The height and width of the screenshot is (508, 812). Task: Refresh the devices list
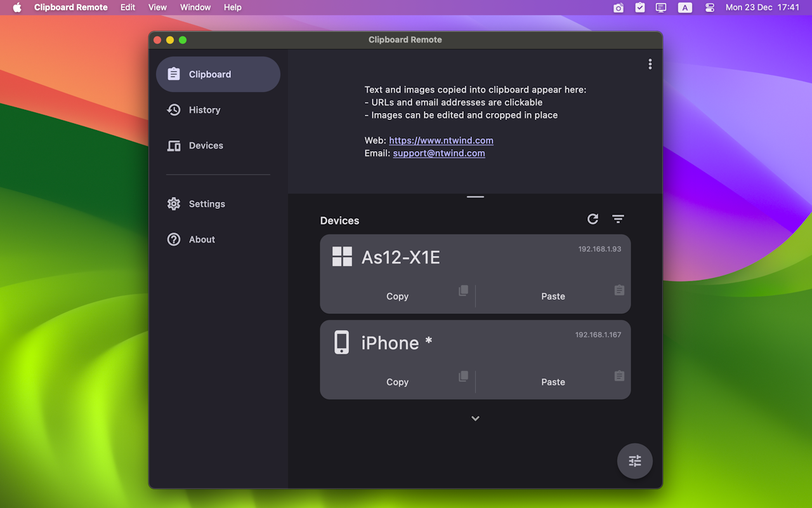click(593, 219)
